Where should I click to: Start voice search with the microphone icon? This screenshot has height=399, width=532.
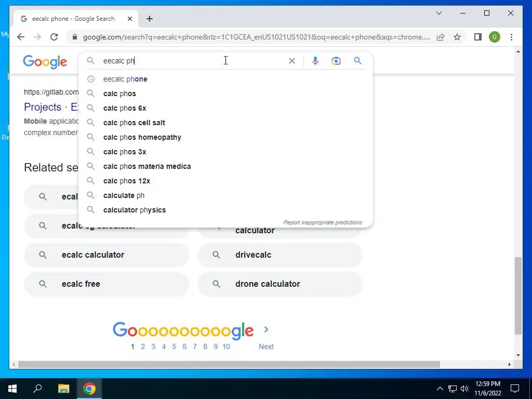pyautogui.click(x=315, y=61)
